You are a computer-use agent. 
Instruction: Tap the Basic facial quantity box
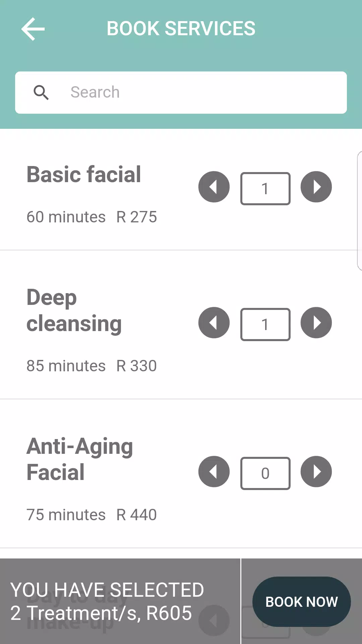coord(265,188)
